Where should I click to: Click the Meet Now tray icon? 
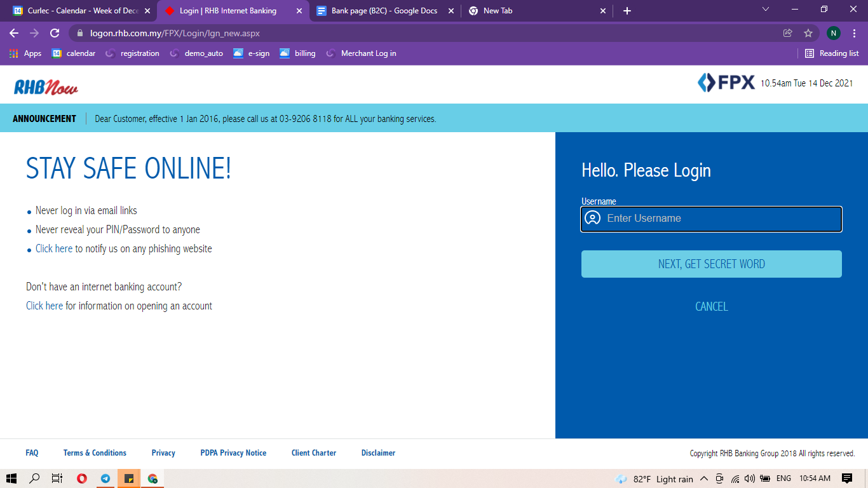click(719, 478)
